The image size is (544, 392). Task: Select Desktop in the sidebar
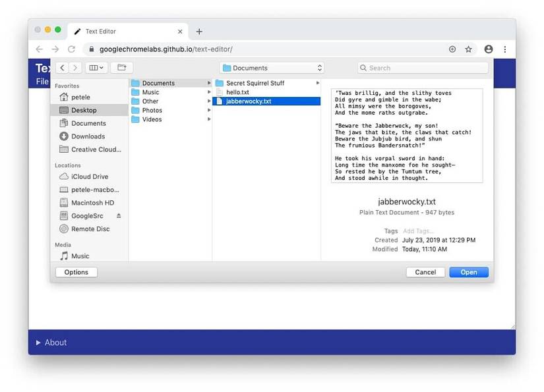pos(90,110)
